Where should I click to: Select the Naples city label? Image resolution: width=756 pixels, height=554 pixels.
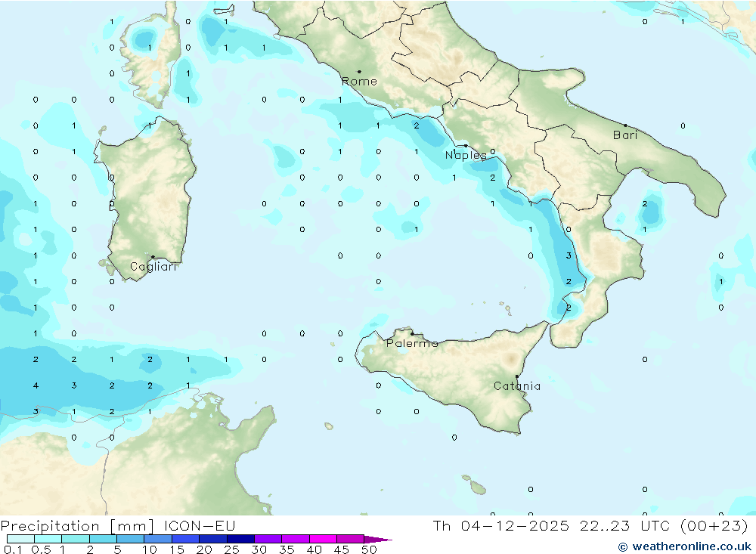pos(466,155)
